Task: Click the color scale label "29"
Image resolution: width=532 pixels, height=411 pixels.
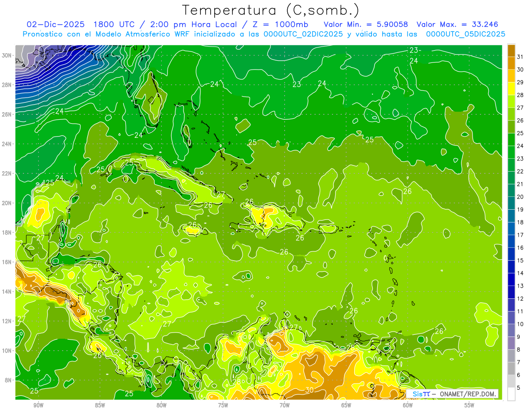Action: click(520, 82)
